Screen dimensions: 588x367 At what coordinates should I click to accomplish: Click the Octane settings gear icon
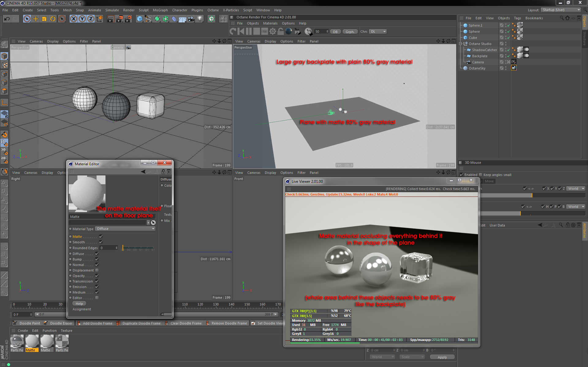[272, 31]
